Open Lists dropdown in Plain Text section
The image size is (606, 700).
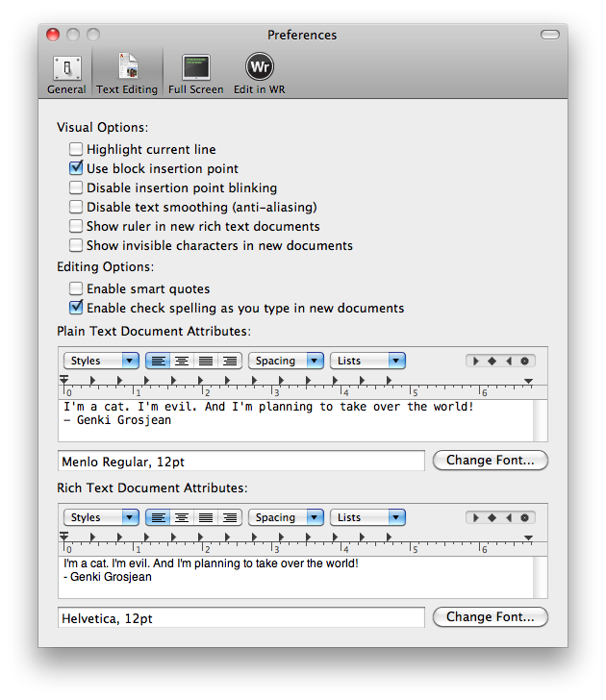tap(367, 361)
